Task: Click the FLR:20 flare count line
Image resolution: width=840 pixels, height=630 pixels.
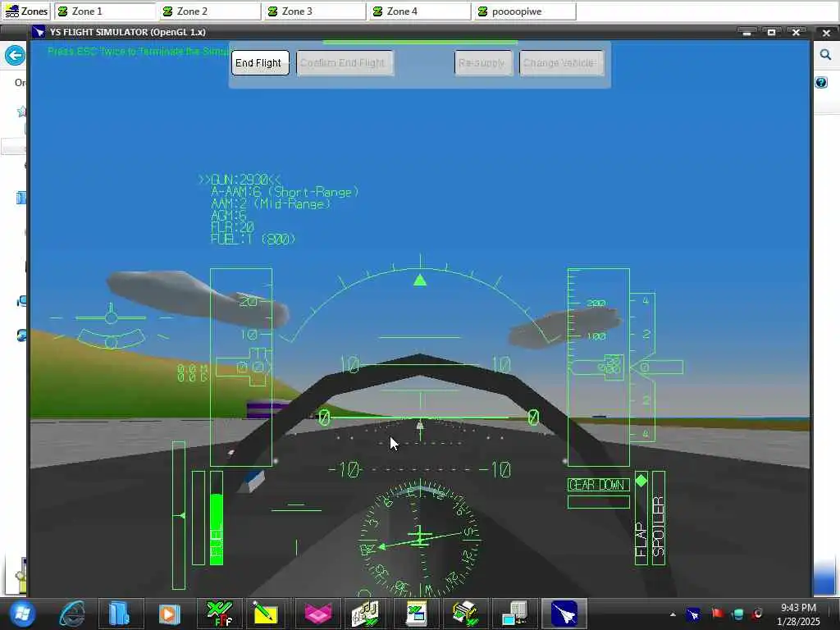Action: click(232, 227)
